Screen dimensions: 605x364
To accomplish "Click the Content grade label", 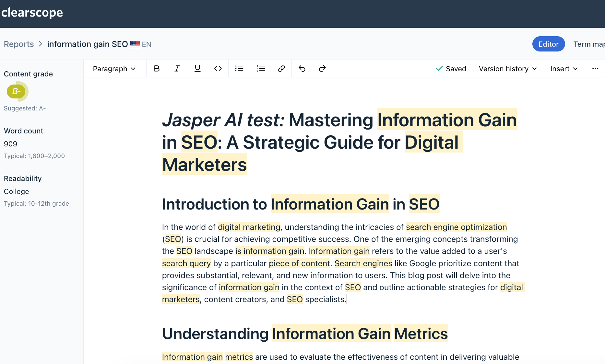I will point(28,74).
